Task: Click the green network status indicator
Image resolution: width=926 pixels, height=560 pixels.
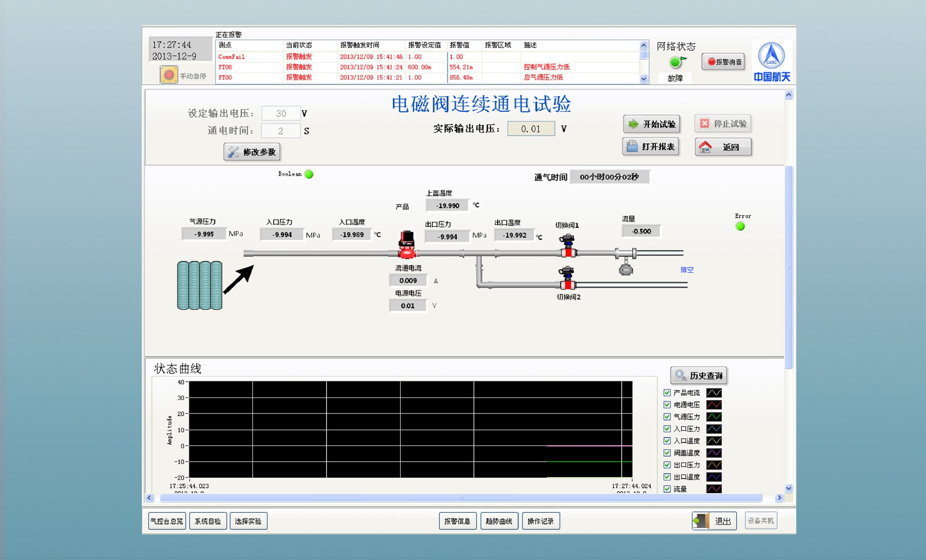Action: pyautogui.click(x=676, y=62)
